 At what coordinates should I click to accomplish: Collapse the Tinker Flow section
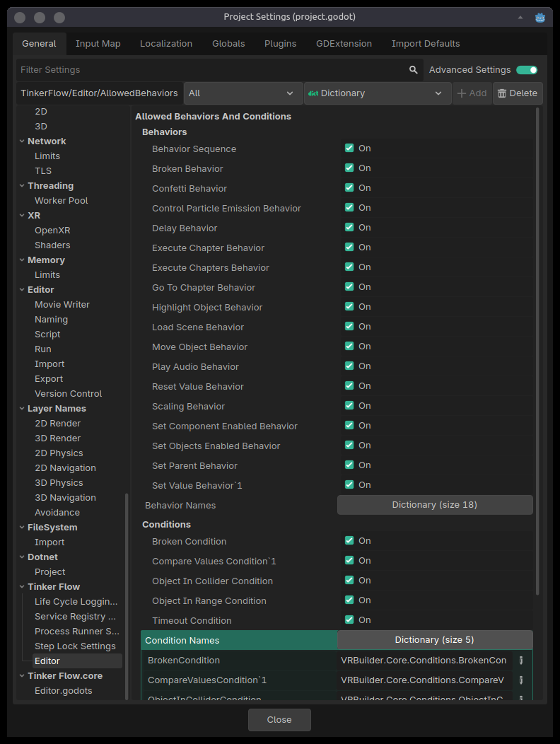(x=22, y=586)
